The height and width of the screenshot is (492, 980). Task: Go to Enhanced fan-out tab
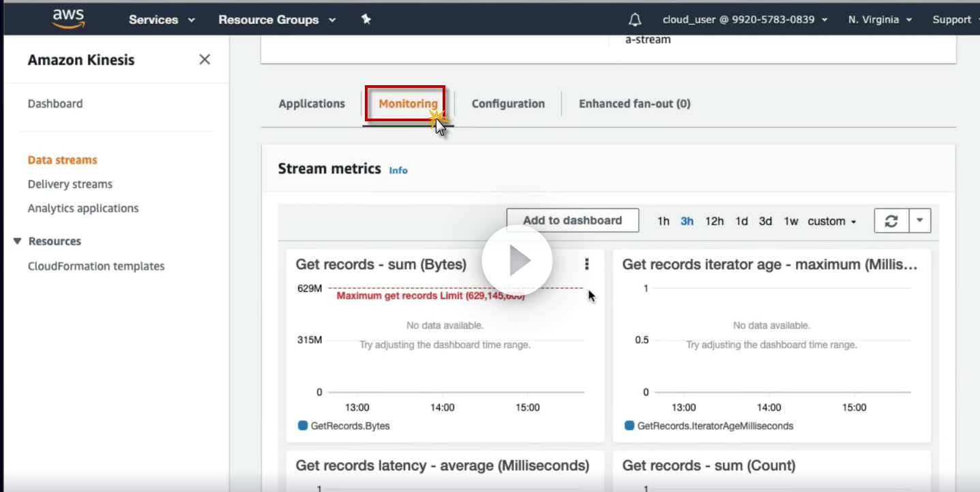[634, 104]
